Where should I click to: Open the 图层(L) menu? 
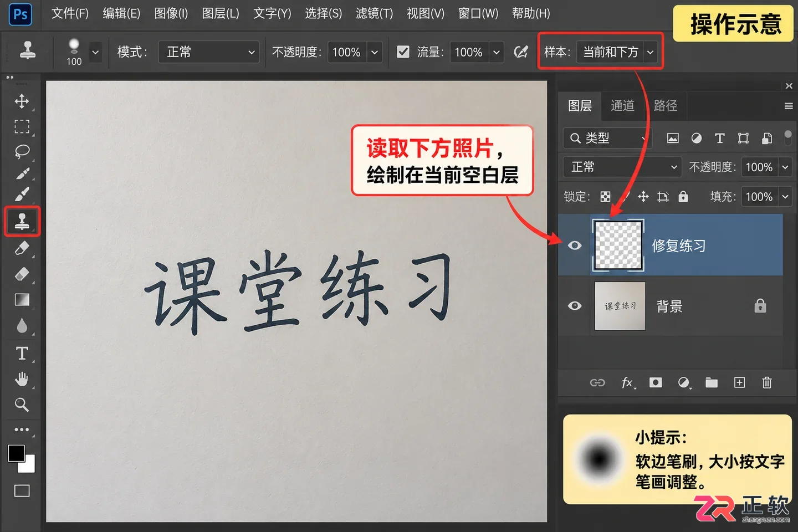pos(221,13)
